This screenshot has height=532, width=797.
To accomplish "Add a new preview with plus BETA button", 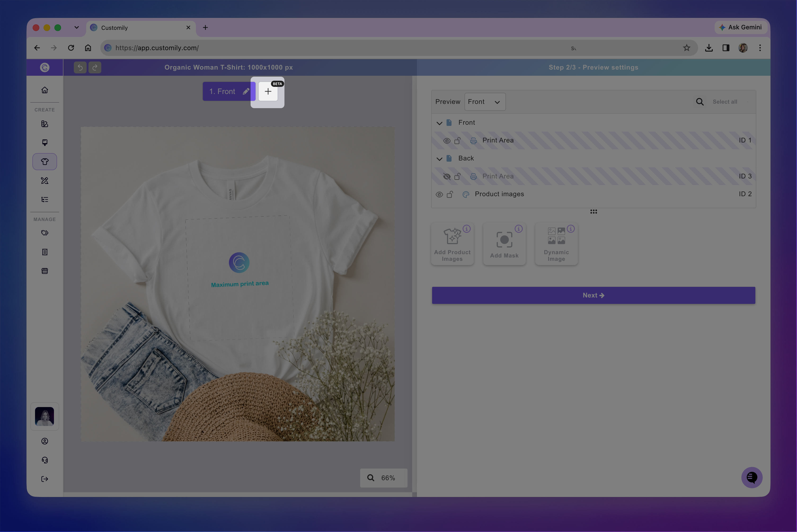I will [x=268, y=92].
